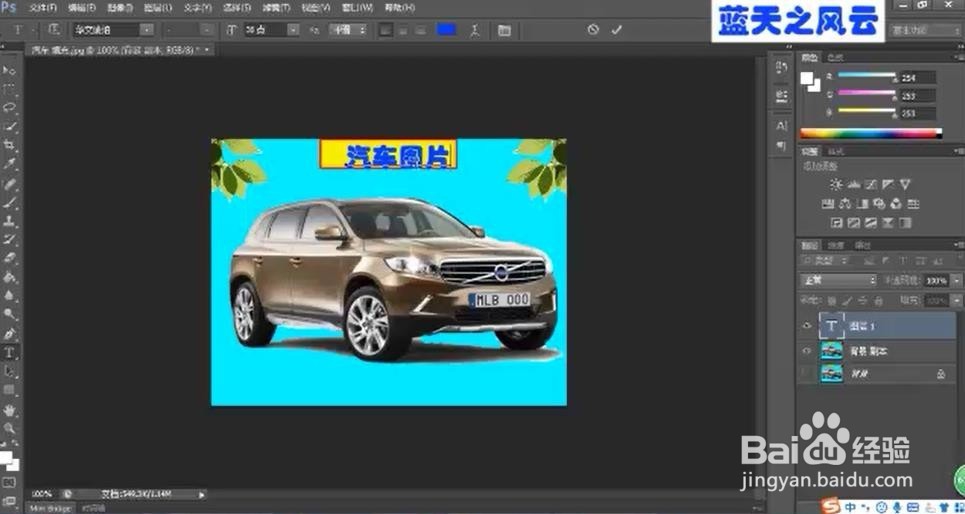This screenshot has height=514, width=965.
Task: Open the Edit menu
Action: (x=82, y=8)
